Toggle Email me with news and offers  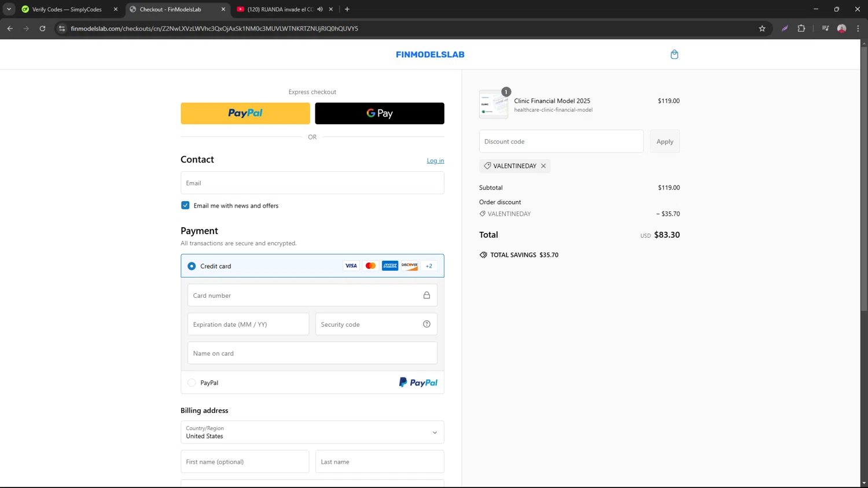185,205
